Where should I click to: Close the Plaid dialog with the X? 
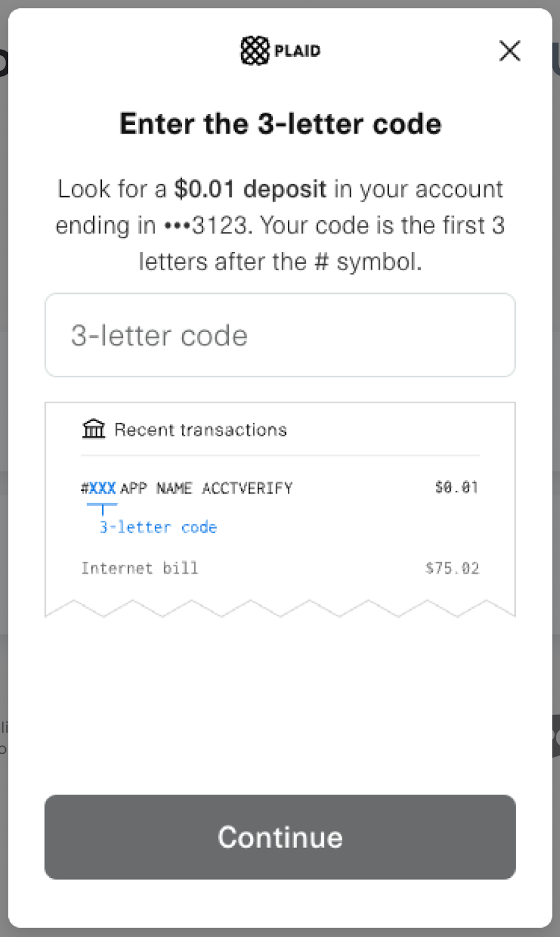[510, 51]
